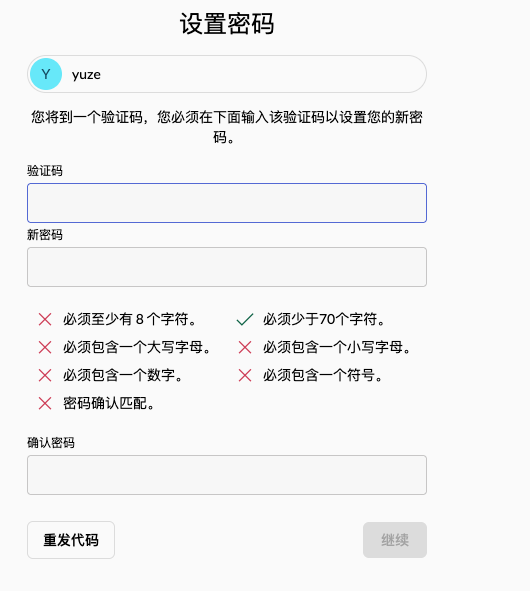Click the yuze username pill

(227, 74)
